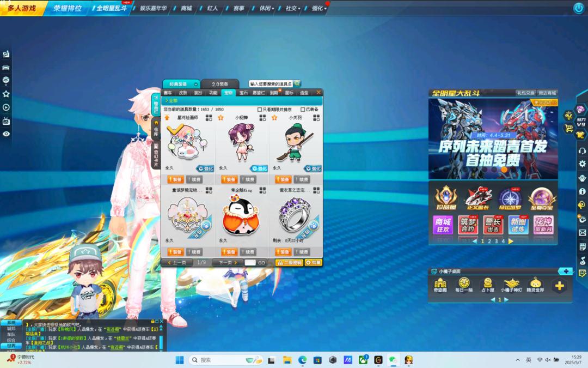This screenshot has height=368, width=588.
Task: Switch to the 2.0装备 tab
Action: point(220,84)
